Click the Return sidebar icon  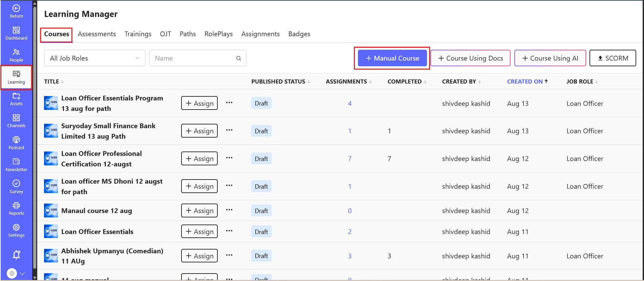point(16,11)
